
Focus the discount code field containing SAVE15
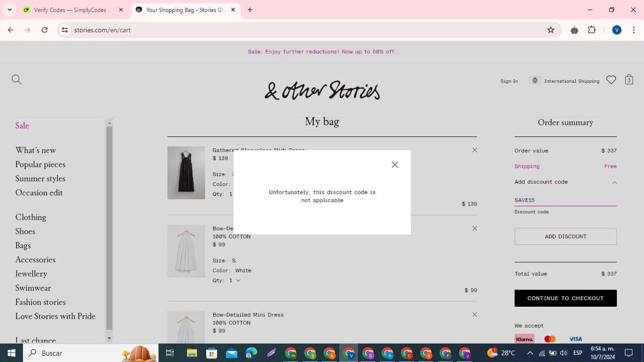565,200
